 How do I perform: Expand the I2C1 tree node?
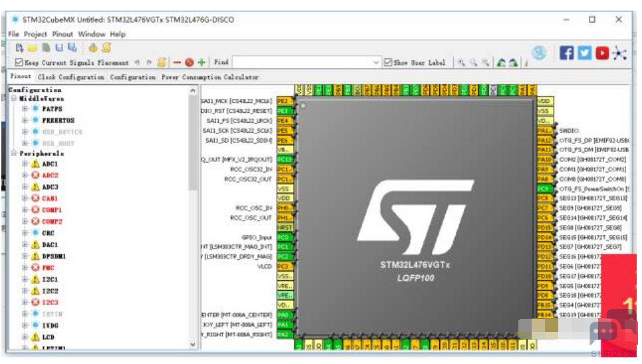click(x=25, y=280)
